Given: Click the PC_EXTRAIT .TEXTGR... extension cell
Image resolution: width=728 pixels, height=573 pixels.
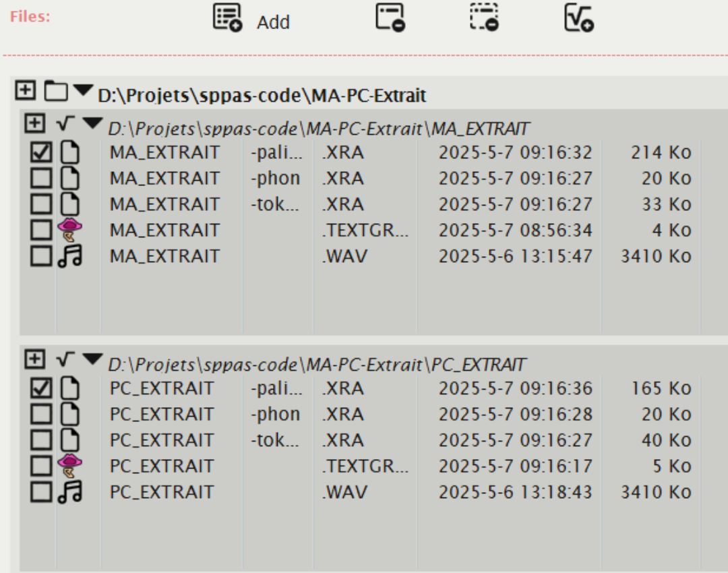Looking at the screenshot, I should click(365, 466).
